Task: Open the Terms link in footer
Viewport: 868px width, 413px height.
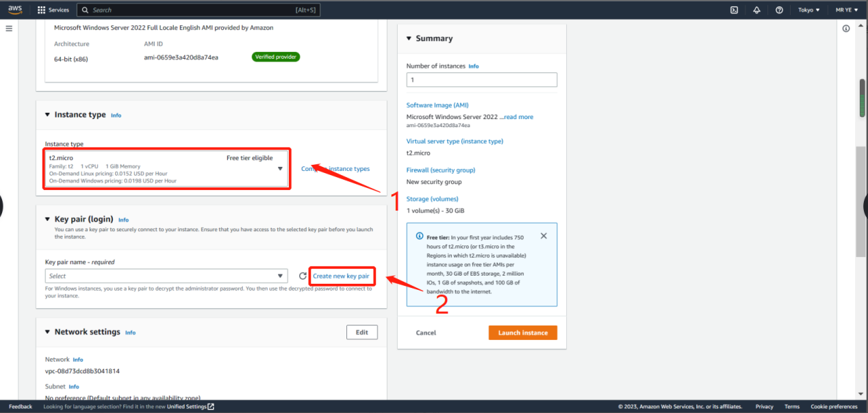Action: [x=792, y=407]
